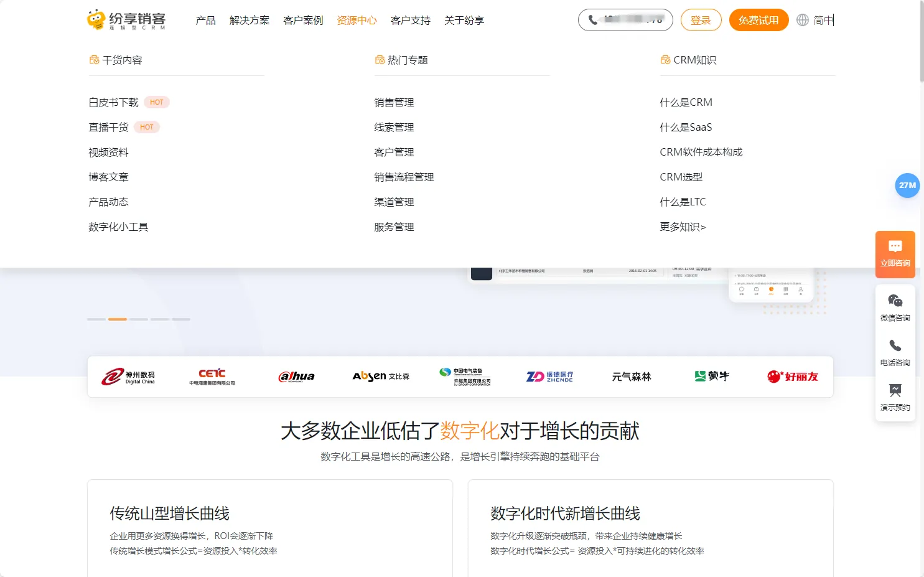Click the 登录 button

click(x=701, y=20)
